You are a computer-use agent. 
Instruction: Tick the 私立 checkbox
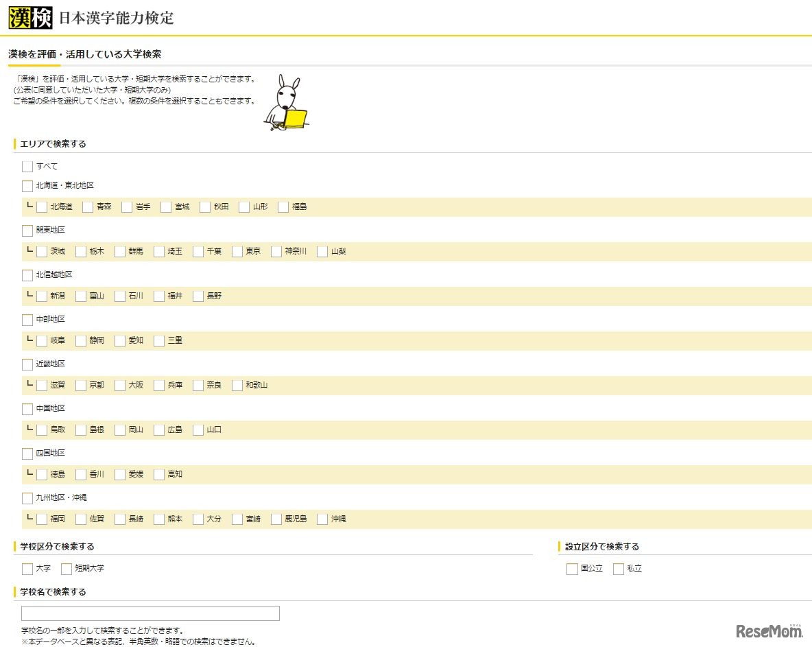point(619,569)
